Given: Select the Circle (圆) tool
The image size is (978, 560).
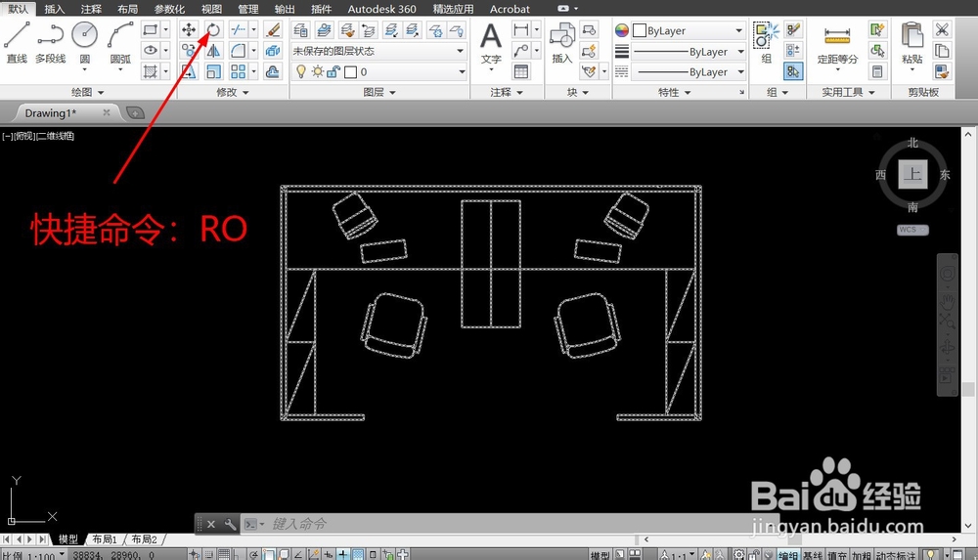Looking at the screenshot, I should pos(85,41).
